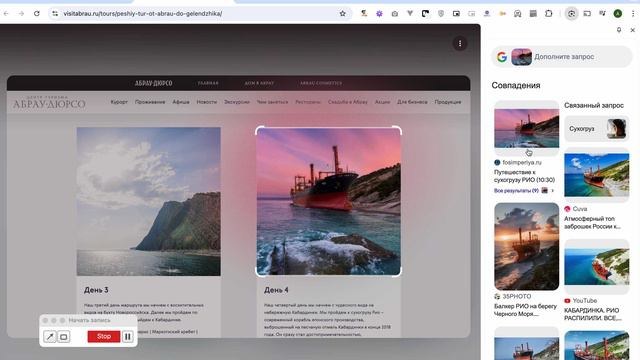
Task: Click ДОМ В АБРАУ in top bar
Action: point(259,83)
